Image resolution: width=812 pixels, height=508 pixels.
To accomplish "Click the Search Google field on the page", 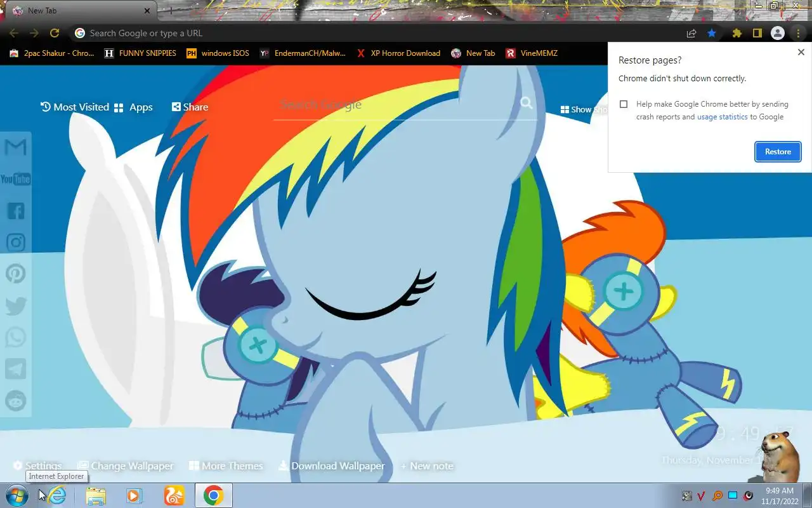I will 396,104.
